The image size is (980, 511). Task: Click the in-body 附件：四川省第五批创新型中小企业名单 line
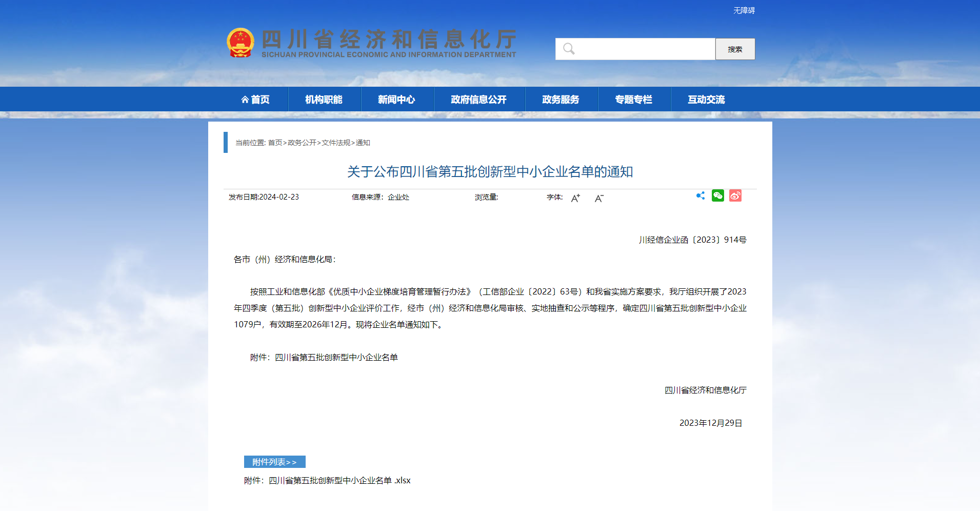pyautogui.click(x=324, y=358)
